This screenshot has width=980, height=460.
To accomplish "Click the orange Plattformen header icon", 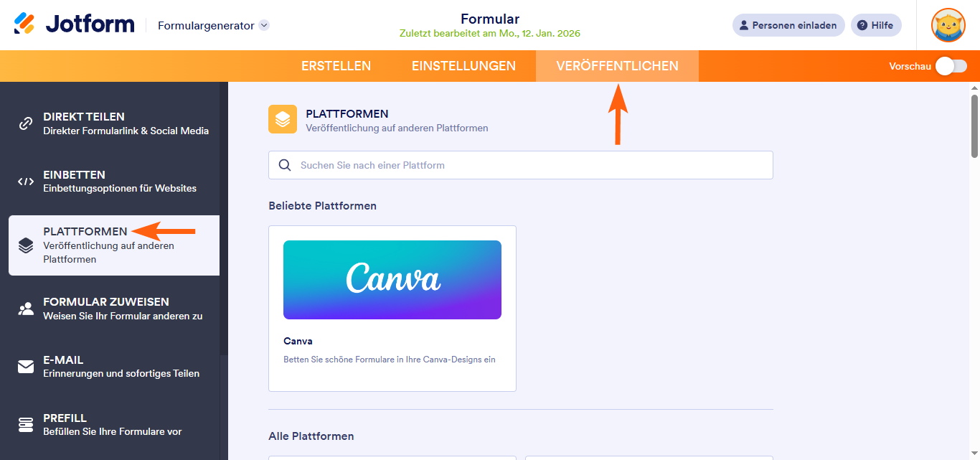I will tap(282, 118).
